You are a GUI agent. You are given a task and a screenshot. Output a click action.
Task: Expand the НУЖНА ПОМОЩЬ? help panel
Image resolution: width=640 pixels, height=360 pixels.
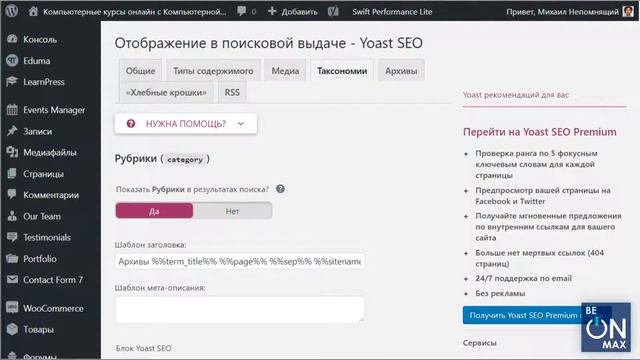tap(186, 124)
